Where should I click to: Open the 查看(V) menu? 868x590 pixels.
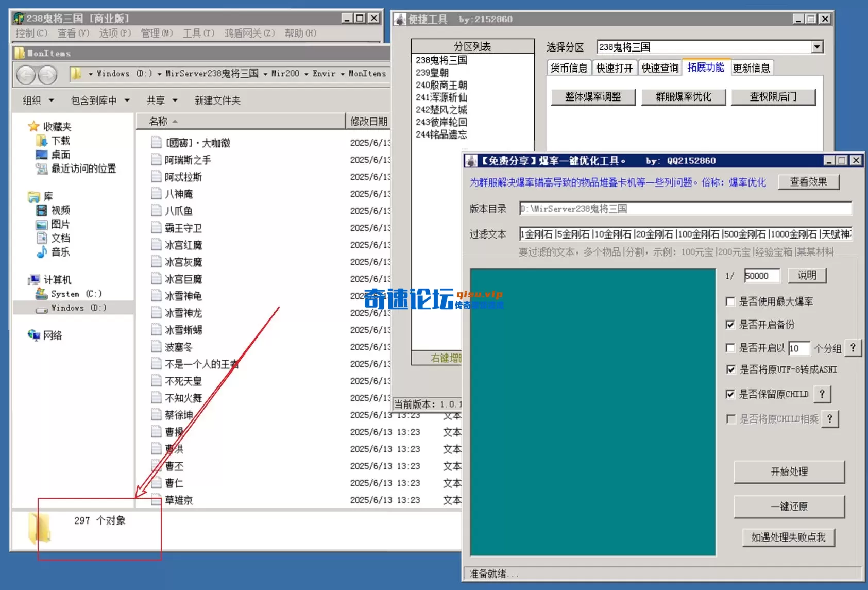pos(72,33)
